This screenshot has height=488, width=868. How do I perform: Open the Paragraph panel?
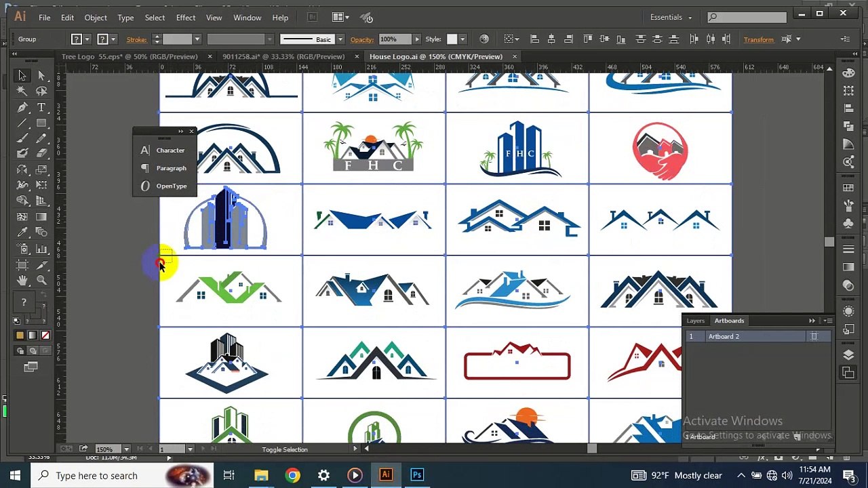[x=164, y=168]
